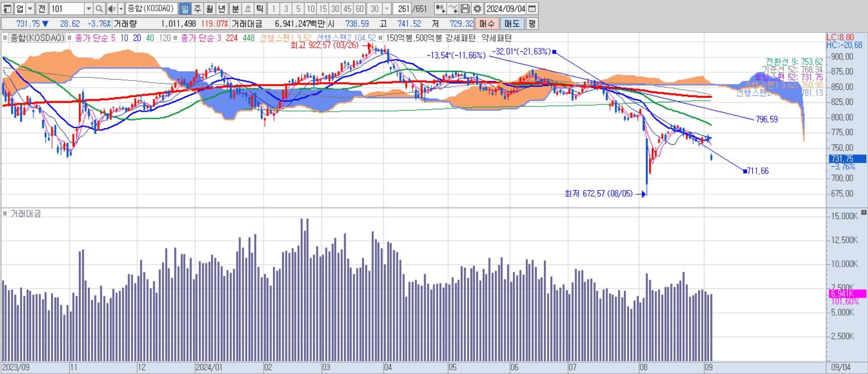The image size is (868, 374).
Task: Click the bar count field 261
Action: pyautogui.click(x=402, y=9)
